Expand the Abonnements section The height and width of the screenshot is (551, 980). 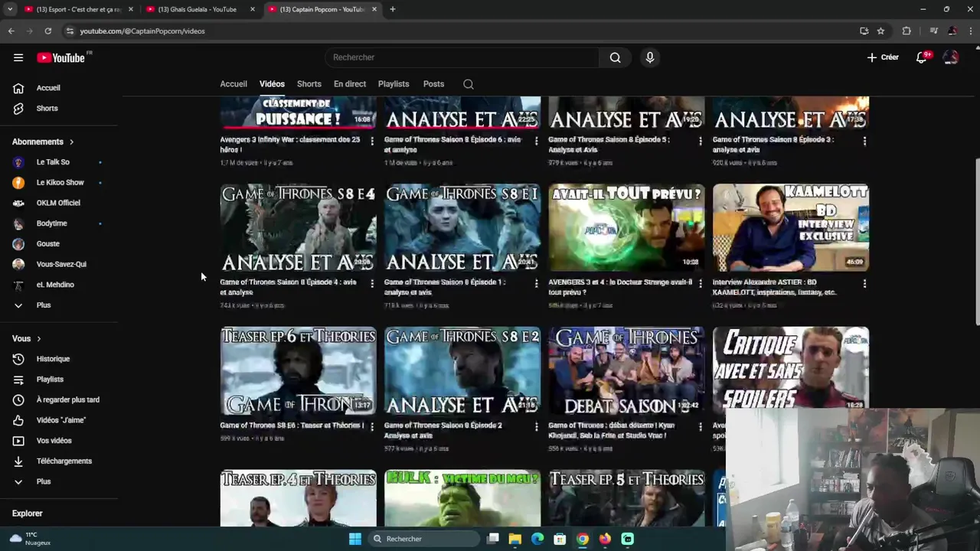pos(43,142)
